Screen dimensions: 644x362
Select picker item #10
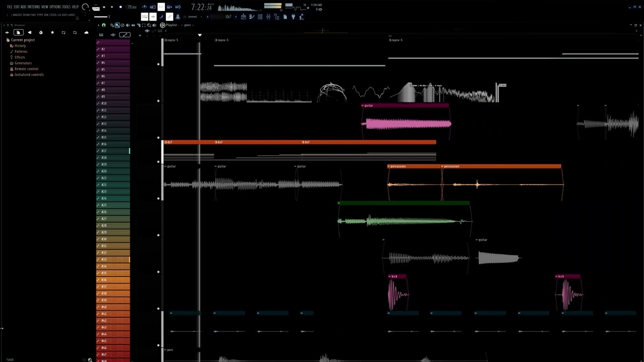click(113, 103)
